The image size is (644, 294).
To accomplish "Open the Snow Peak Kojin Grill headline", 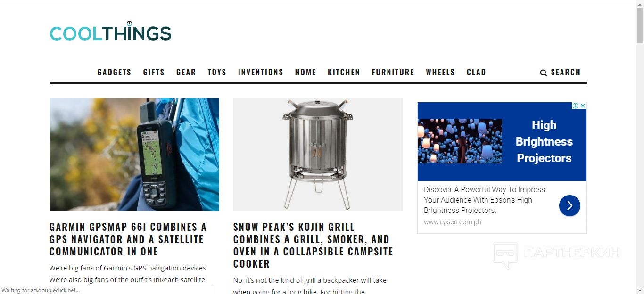I will pos(313,245).
